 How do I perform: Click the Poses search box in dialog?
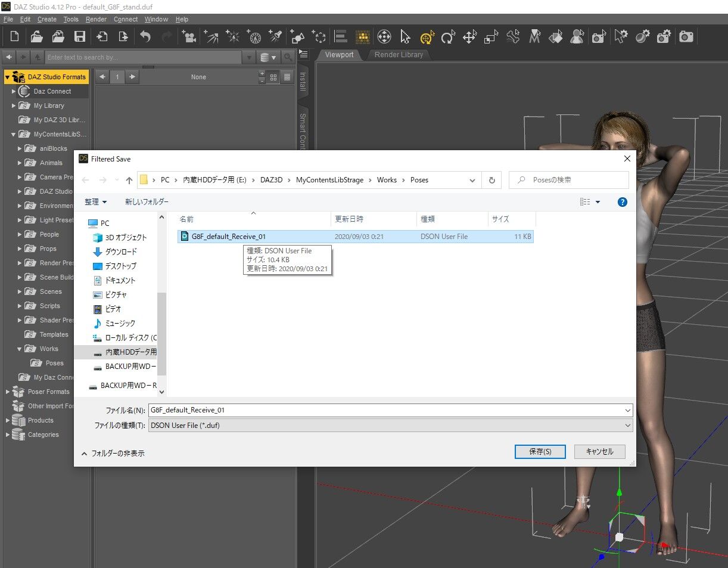pos(569,180)
